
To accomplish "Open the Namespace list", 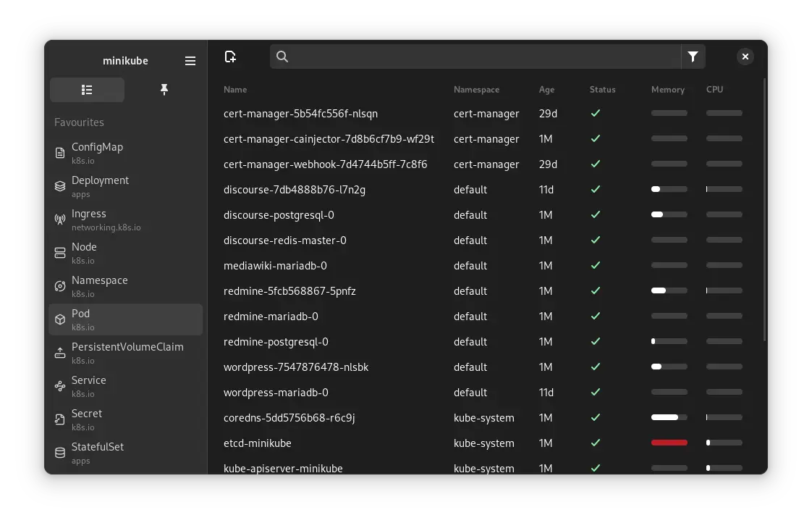I will [x=99, y=285].
